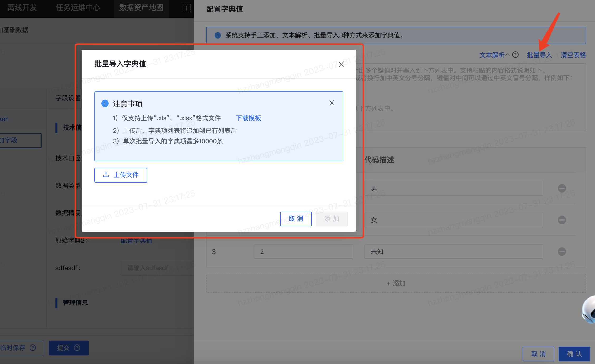This screenshot has width=595, height=364.
Task: Open 任务运维中心
Action: pyautogui.click(x=78, y=8)
